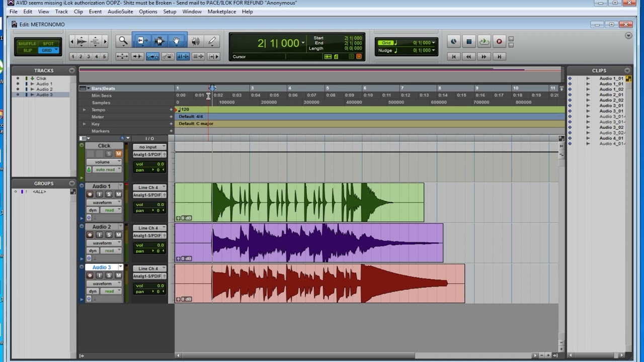Open the File menu
The image size is (644, 362).
click(14, 12)
